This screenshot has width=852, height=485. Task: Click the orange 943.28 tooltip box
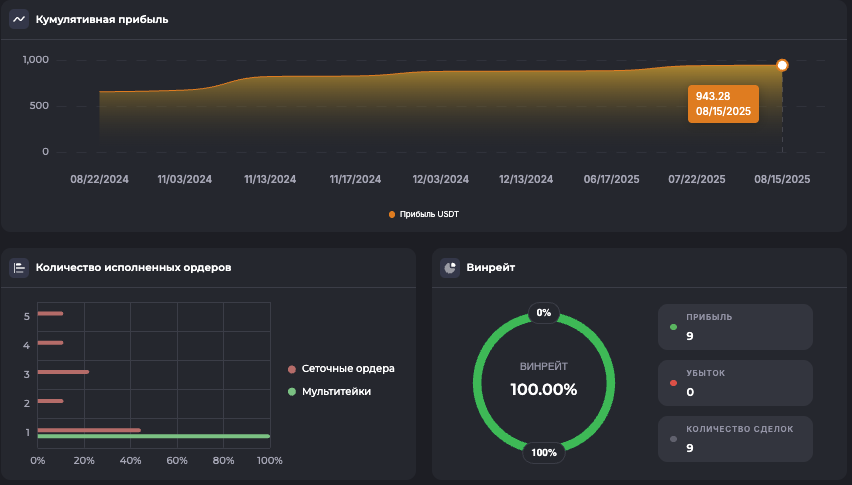tap(723, 103)
